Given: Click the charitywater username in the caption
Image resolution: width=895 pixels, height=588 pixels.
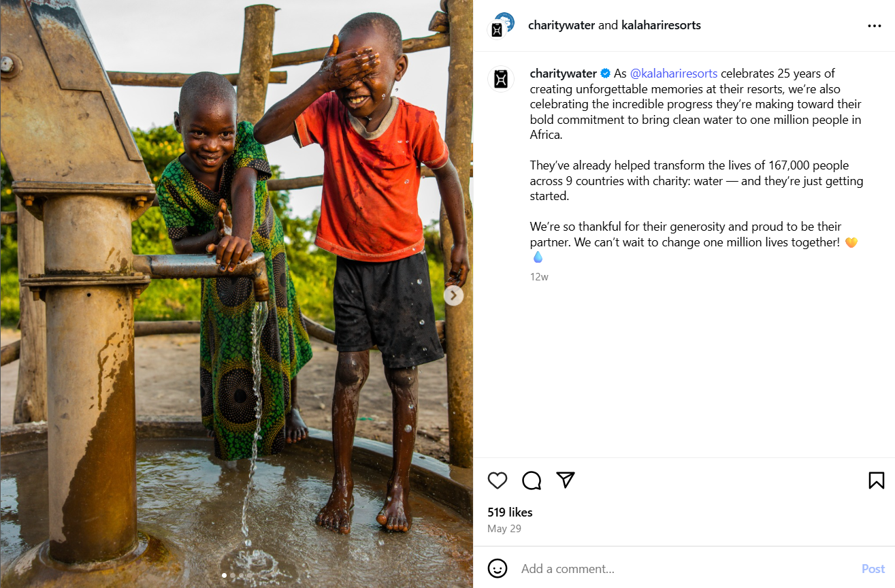Looking at the screenshot, I should 563,73.
